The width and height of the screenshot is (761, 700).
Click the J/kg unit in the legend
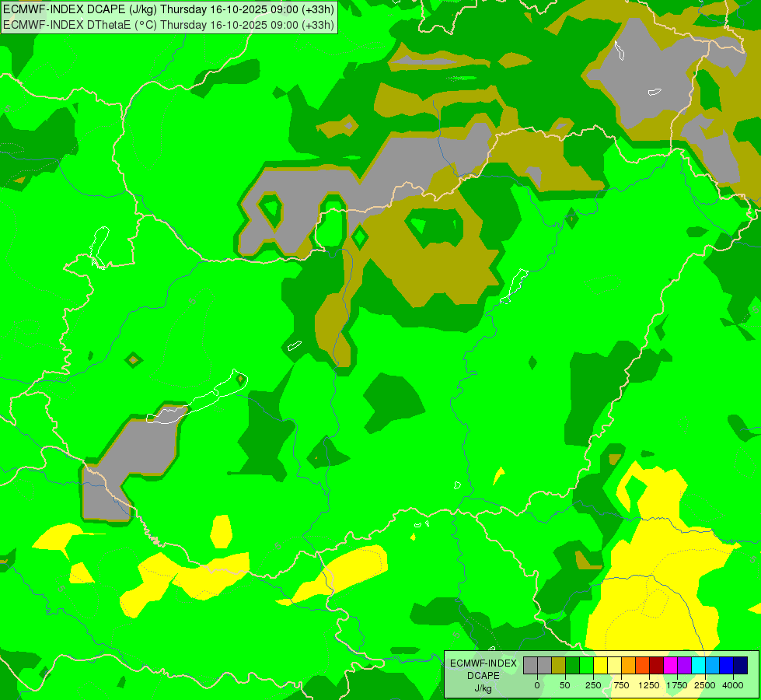click(x=483, y=688)
